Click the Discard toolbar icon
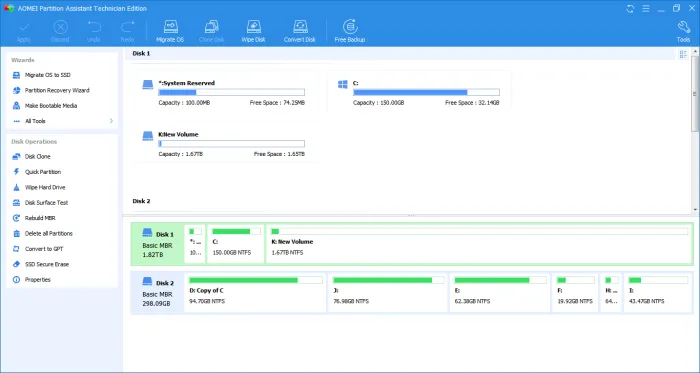 pyautogui.click(x=60, y=27)
